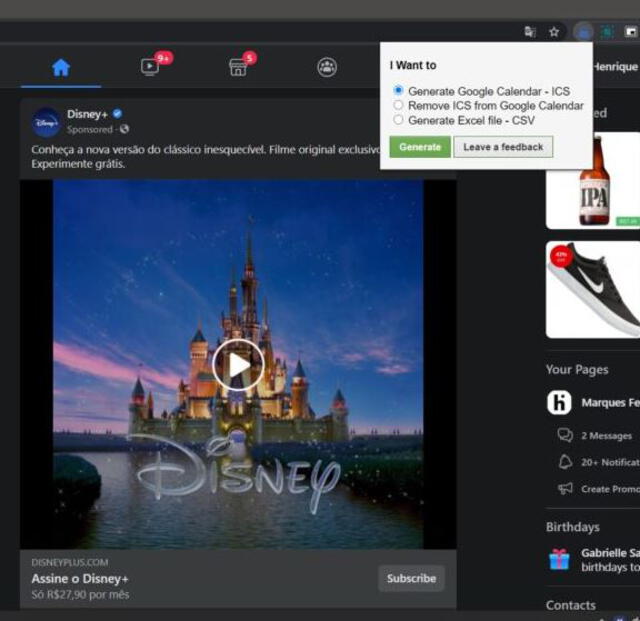The image size is (640, 621).
Task: Open the Disney+ profile avatar
Action: click(x=46, y=122)
